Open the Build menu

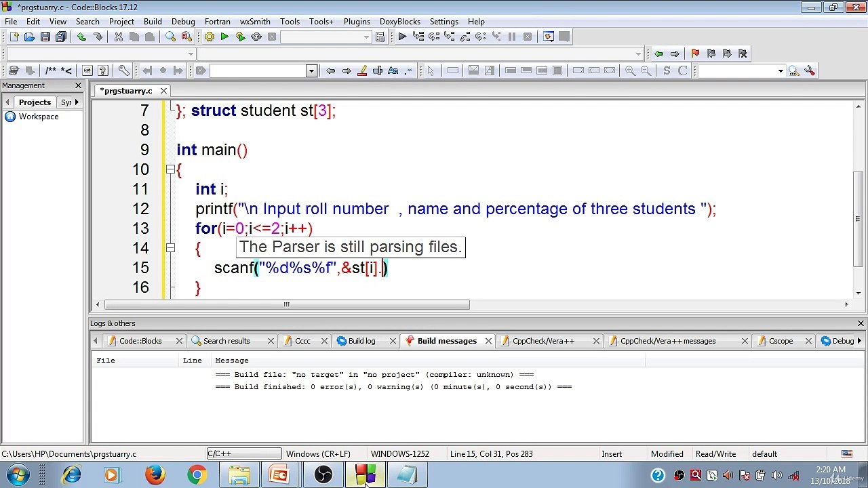point(153,22)
